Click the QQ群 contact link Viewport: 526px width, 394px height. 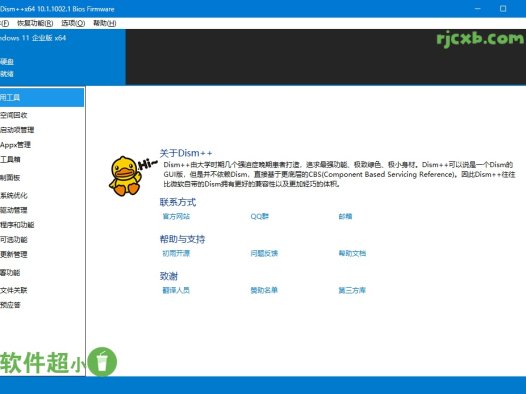tap(260, 216)
